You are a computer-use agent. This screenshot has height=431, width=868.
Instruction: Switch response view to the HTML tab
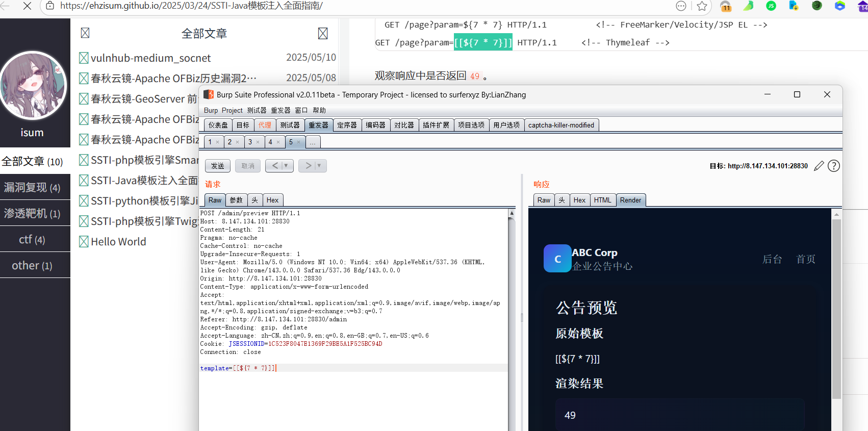pos(602,200)
